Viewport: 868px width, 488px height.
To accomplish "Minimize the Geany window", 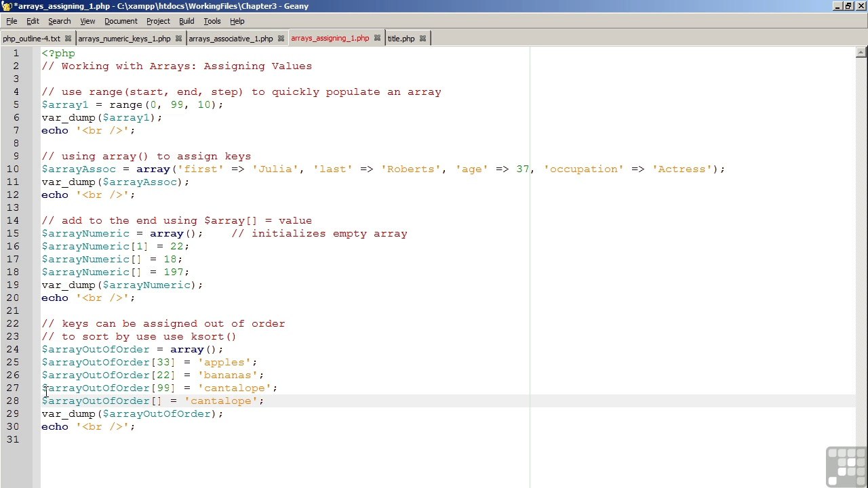I will pos(838,6).
